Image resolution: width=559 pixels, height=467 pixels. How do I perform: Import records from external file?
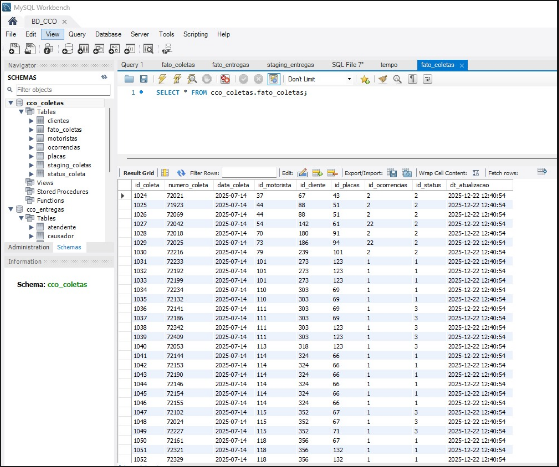point(407,173)
